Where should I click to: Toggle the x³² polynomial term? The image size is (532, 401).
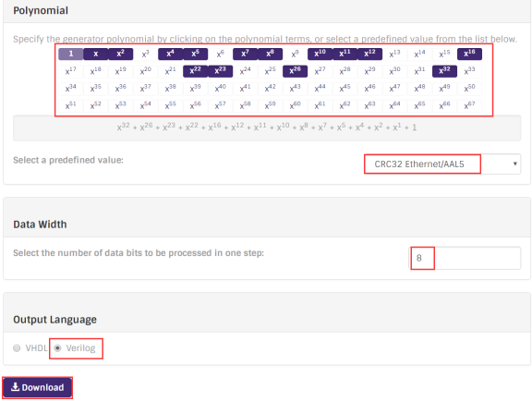point(444,71)
